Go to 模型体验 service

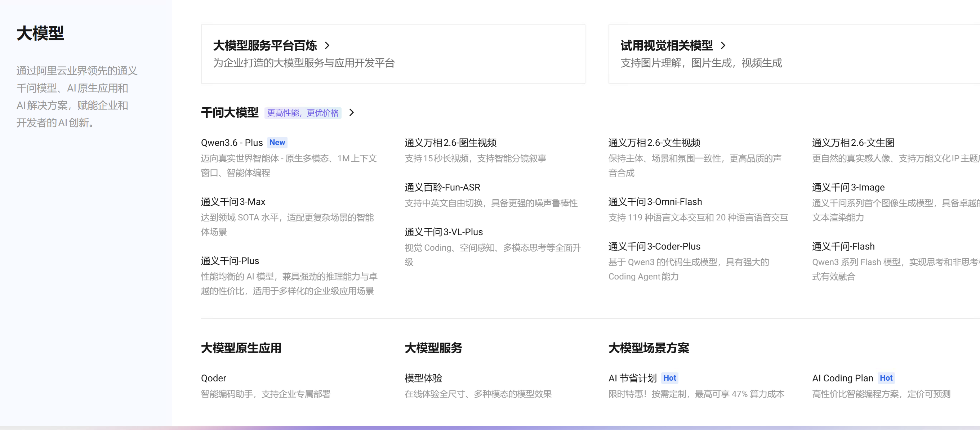pyautogui.click(x=423, y=378)
